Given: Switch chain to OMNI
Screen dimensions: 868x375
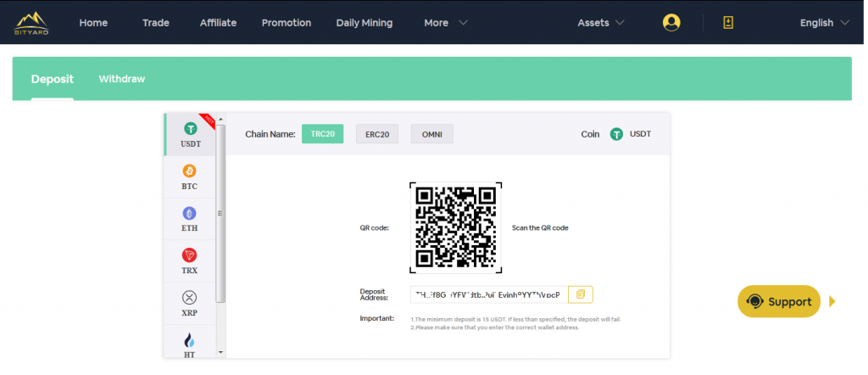Looking at the screenshot, I should (431, 134).
